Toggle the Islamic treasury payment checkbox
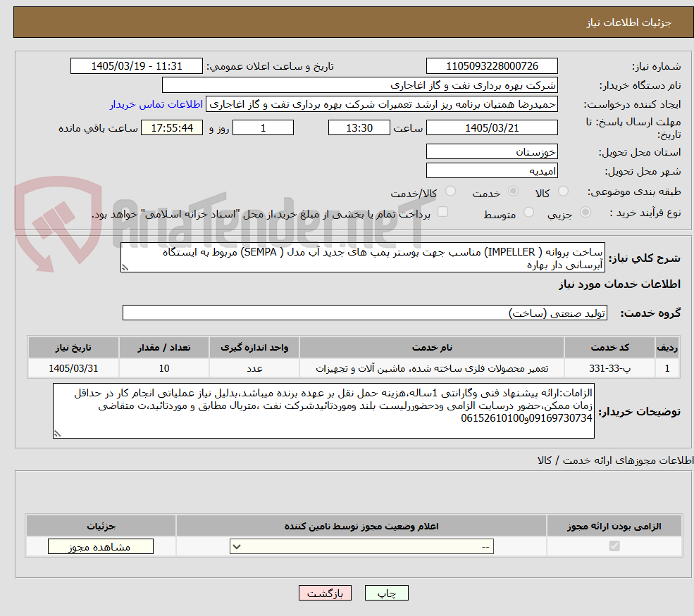Viewport: 694px width, 616px height. pos(442,212)
